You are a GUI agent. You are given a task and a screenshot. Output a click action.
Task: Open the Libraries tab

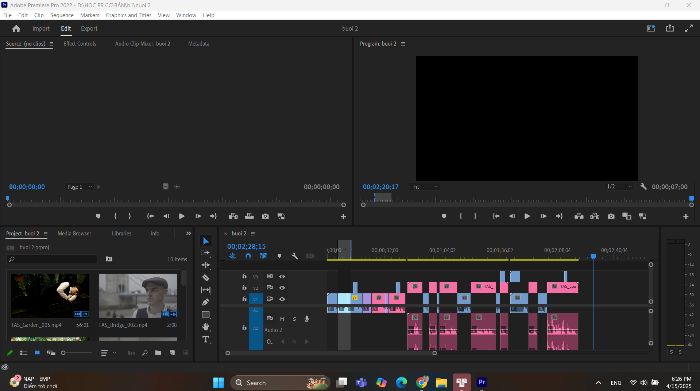(x=121, y=233)
